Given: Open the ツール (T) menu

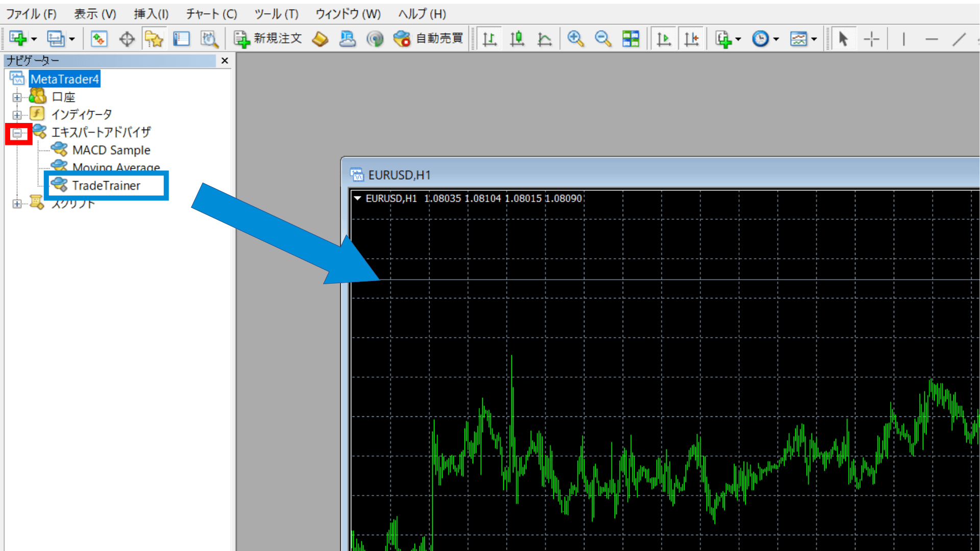Looking at the screenshot, I should coord(276,14).
